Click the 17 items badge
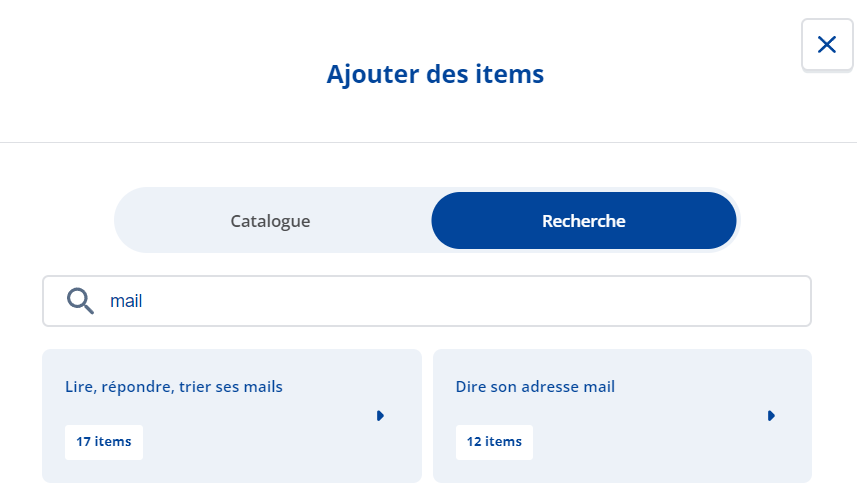Viewport: 857px width, 488px height. click(x=104, y=442)
